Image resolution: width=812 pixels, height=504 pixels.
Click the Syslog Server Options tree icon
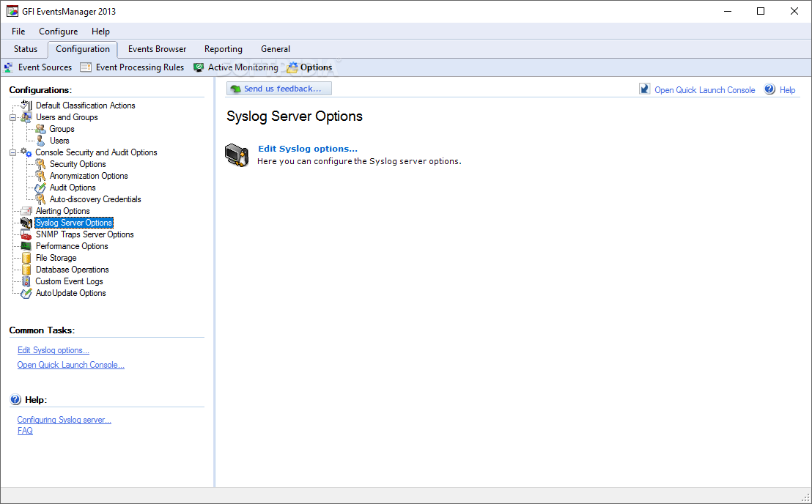[x=26, y=223]
